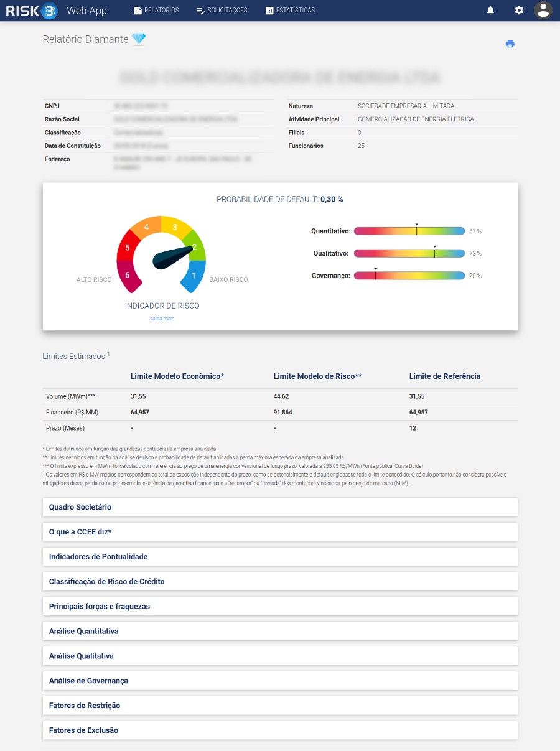Open notifications bell icon

(x=490, y=11)
